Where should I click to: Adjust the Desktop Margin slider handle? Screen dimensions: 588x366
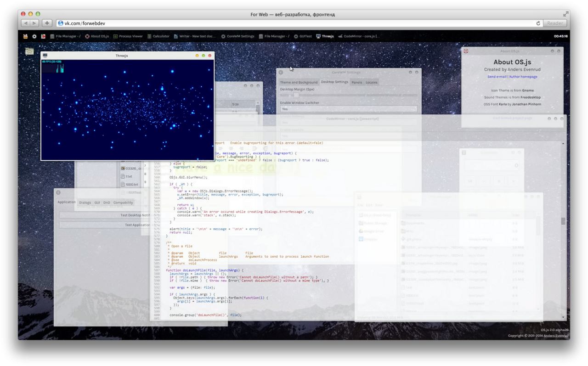[x=296, y=95]
